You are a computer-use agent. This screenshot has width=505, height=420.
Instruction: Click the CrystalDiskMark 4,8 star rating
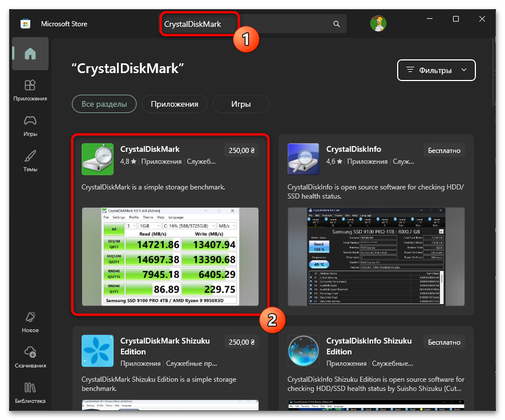pos(128,161)
